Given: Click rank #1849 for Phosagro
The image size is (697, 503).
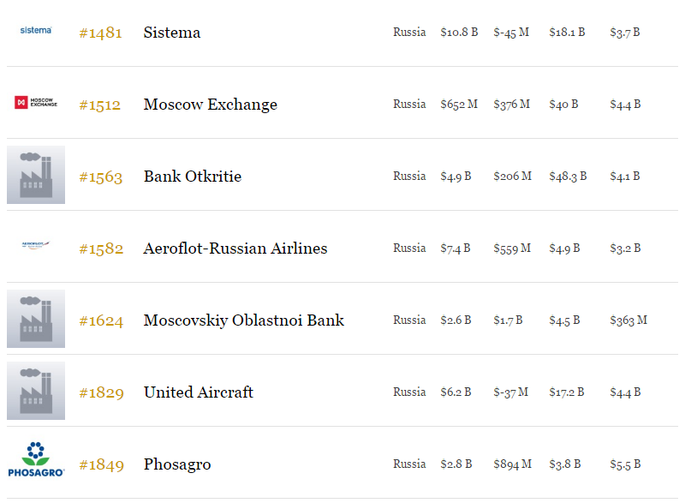Looking at the screenshot, I should click(101, 465).
